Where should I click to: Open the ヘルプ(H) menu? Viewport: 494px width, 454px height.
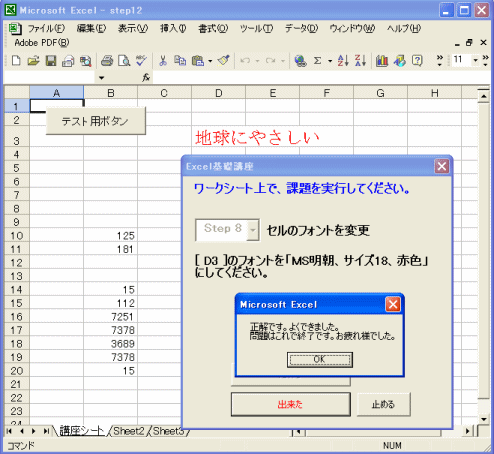(404, 29)
